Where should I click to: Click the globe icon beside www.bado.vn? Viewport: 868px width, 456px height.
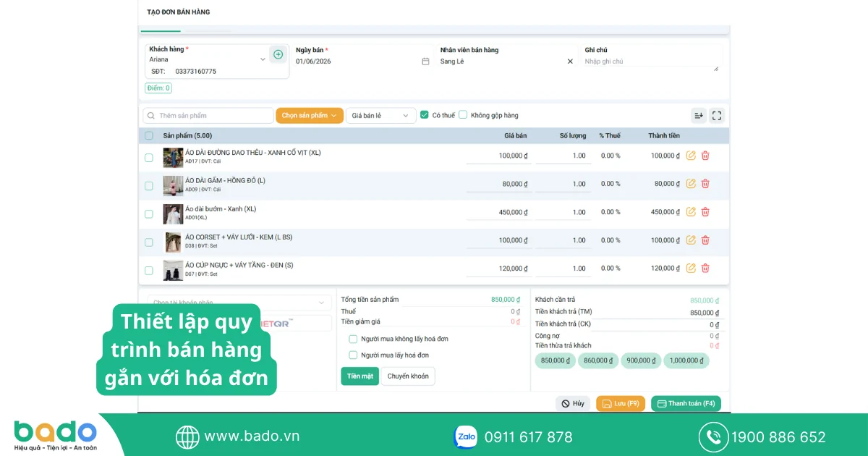187,437
